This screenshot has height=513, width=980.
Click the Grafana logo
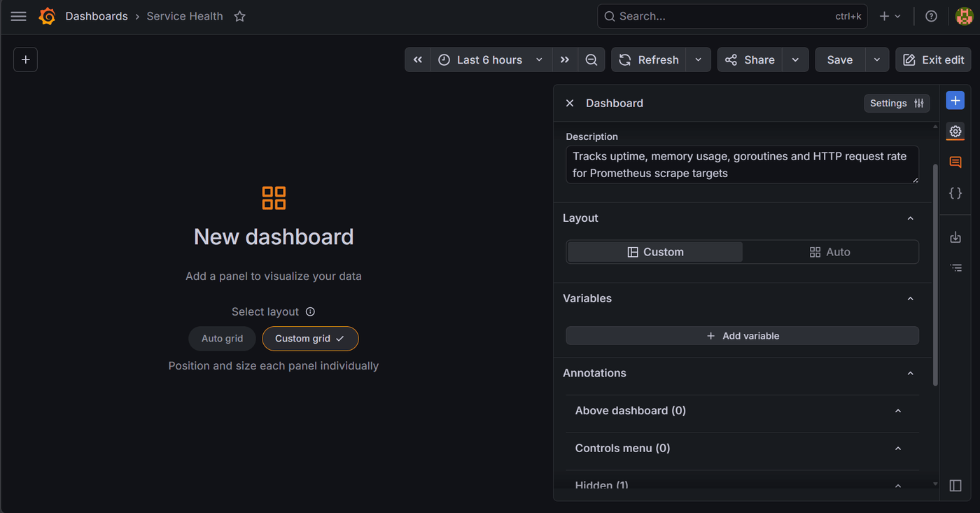point(48,16)
